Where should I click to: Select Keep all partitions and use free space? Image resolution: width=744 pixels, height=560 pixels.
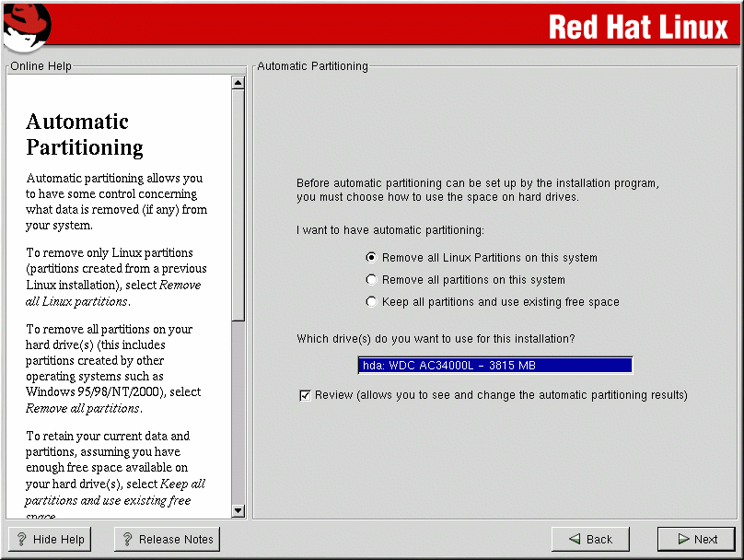(371, 302)
